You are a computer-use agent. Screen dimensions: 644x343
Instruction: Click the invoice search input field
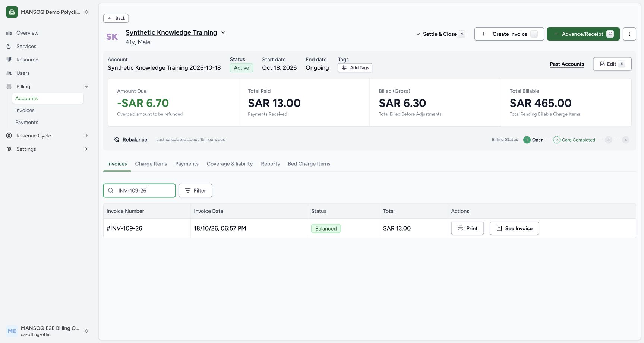click(x=139, y=190)
